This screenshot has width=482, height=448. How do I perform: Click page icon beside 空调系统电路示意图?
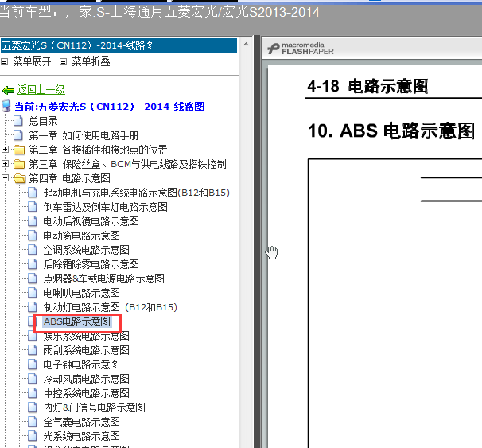33,250
